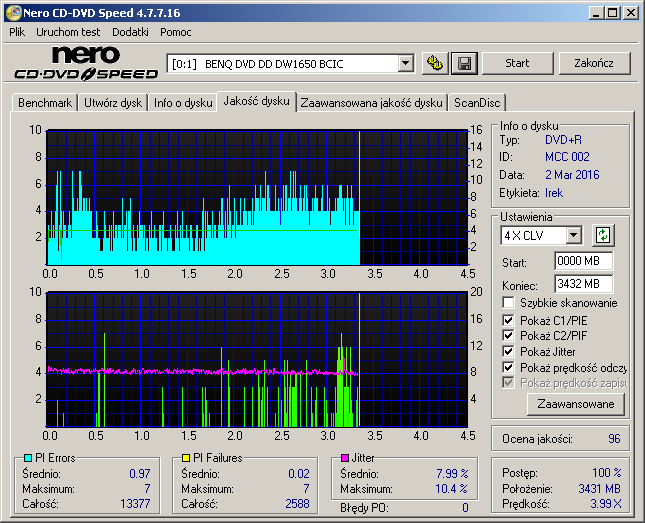Click the Nero disc icon in title bar
This screenshot has width=645, height=523.
point(14,12)
